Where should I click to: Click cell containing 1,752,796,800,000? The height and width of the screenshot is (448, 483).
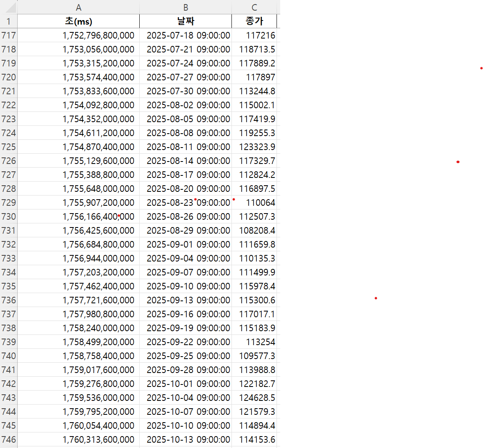point(98,35)
